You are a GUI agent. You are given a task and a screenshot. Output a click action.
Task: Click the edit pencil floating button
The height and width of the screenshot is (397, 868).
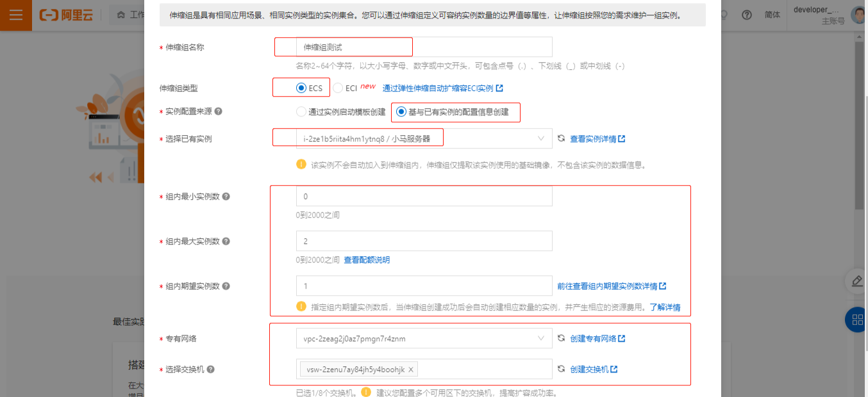pyautogui.click(x=856, y=280)
